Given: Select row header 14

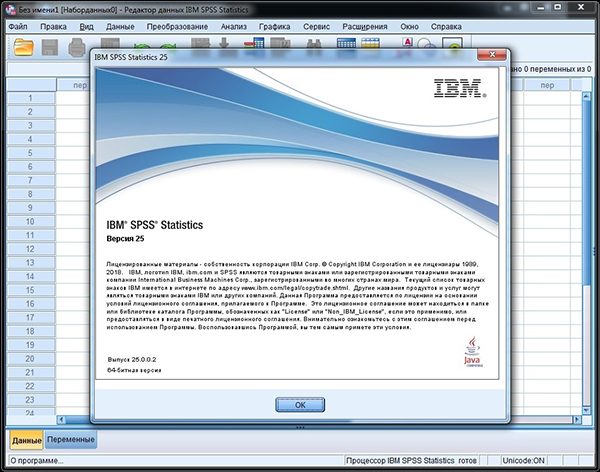Looking at the screenshot, I should pos(31,276).
